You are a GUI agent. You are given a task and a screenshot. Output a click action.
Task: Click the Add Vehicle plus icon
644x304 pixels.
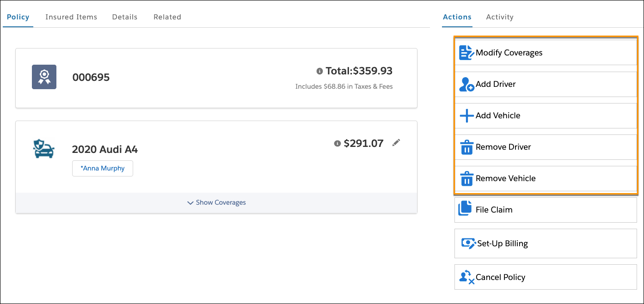click(466, 115)
